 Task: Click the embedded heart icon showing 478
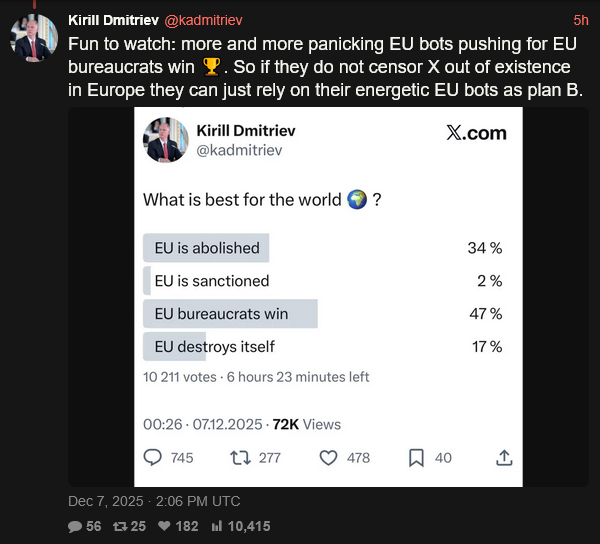coord(328,457)
